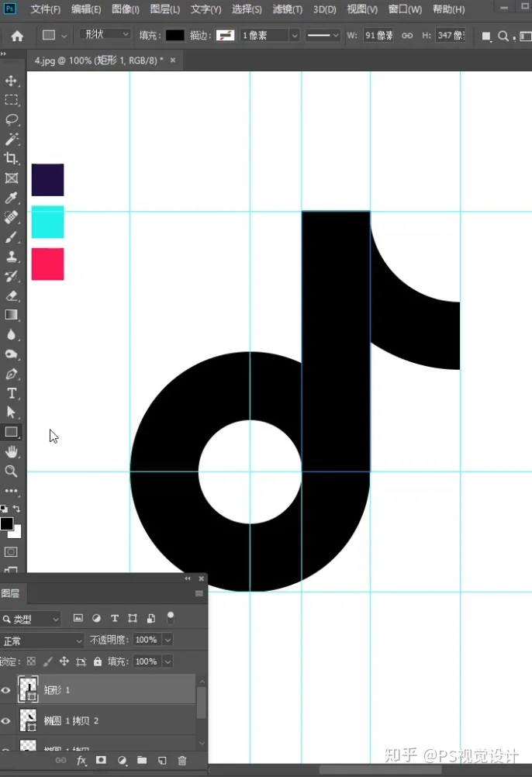Toggle lock transparent pixels
532x777 pixels.
[x=31, y=661]
